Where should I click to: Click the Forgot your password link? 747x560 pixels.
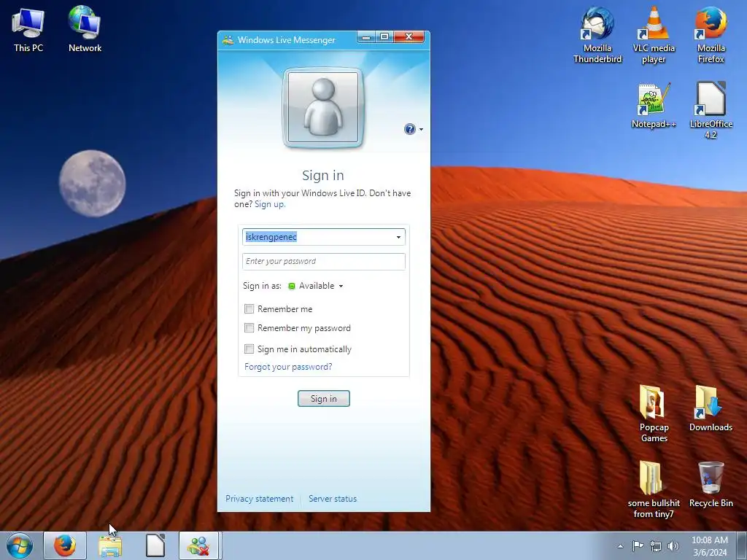(x=288, y=367)
